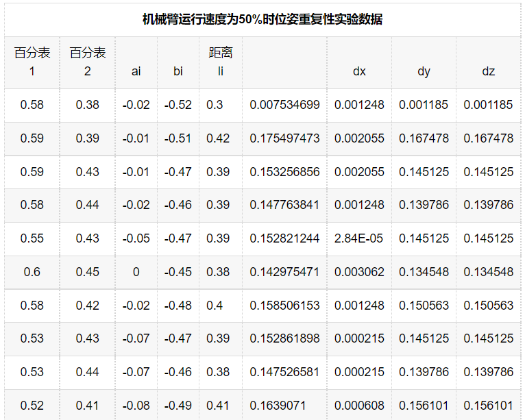Screen dimensions: 525x420
Task: Select 0.42 in the 距离 li column
Action: (x=218, y=138)
